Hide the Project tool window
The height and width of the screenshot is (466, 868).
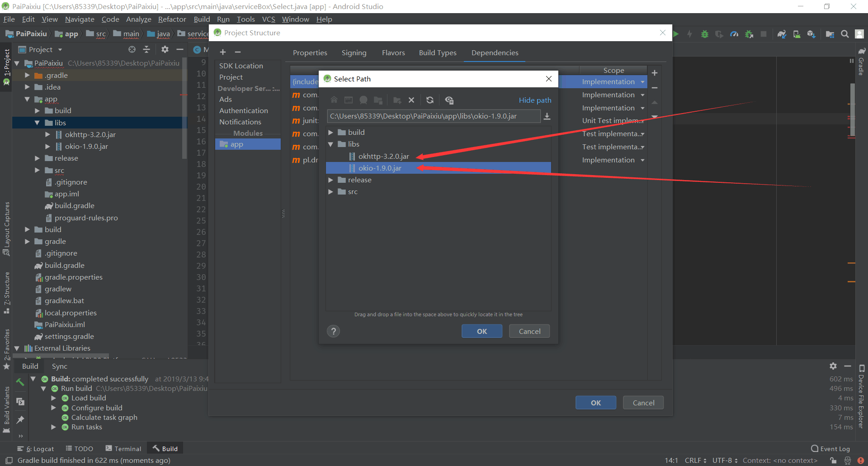point(180,49)
